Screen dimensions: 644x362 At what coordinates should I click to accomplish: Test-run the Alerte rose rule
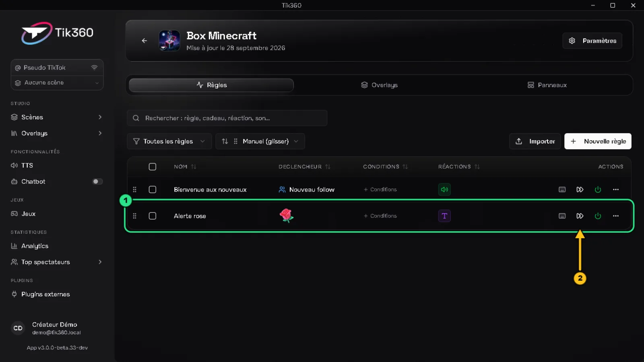(x=580, y=216)
